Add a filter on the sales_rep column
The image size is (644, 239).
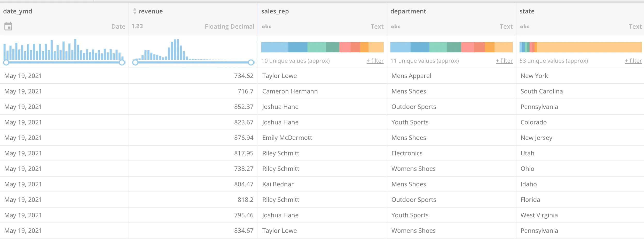coord(375,61)
